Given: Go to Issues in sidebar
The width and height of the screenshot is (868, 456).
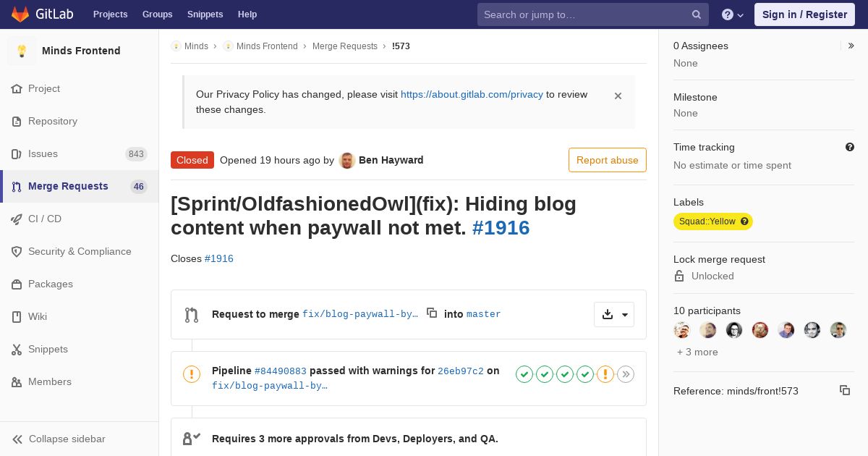Looking at the screenshot, I should 43,153.
